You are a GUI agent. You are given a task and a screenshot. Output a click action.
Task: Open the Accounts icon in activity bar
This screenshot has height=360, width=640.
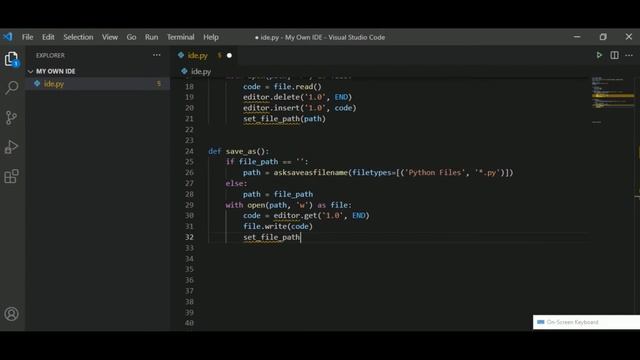pyautogui.click(x=11, y=313)
